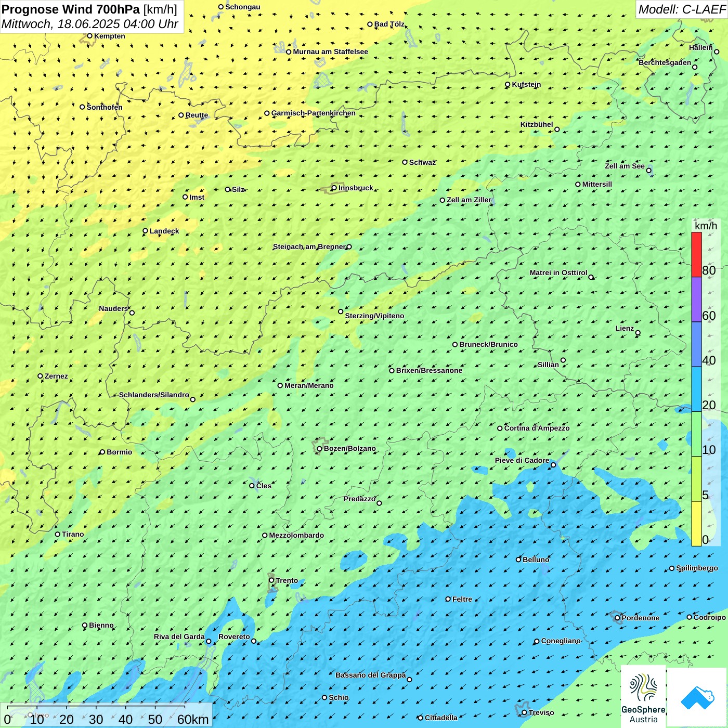728x728 pixels.
Task: Click the Pordenone city marker
Action: point(617,618)
